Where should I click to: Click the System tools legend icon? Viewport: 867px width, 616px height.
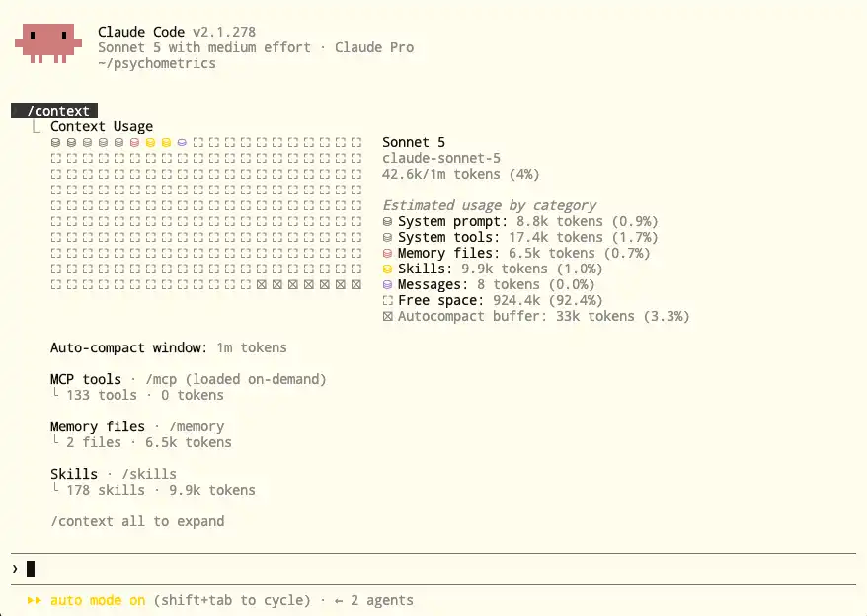(388, 238)
